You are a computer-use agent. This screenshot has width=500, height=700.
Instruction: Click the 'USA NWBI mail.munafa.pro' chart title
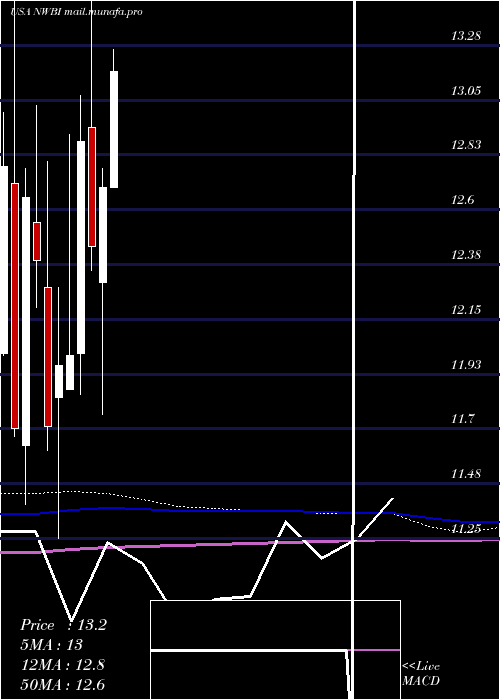point(76,12)
